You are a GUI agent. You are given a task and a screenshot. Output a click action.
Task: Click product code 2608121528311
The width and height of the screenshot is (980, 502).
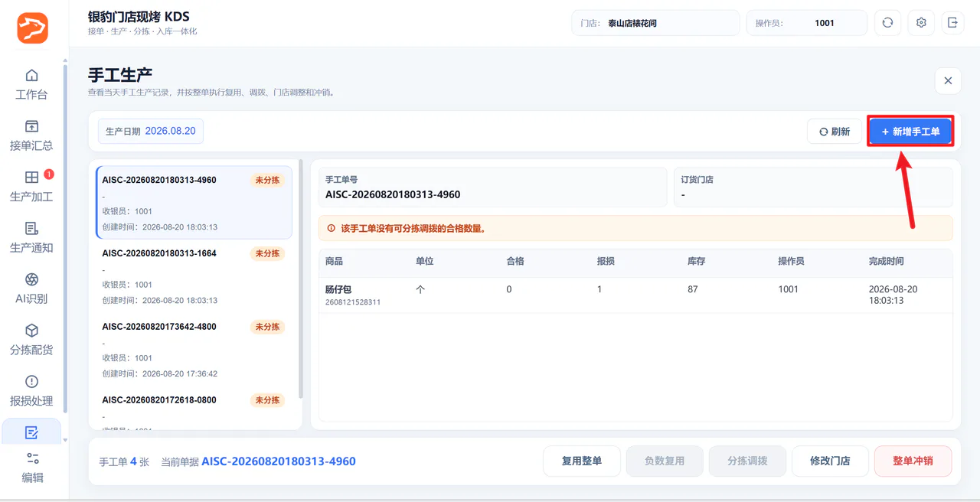(x=353, y=302)
